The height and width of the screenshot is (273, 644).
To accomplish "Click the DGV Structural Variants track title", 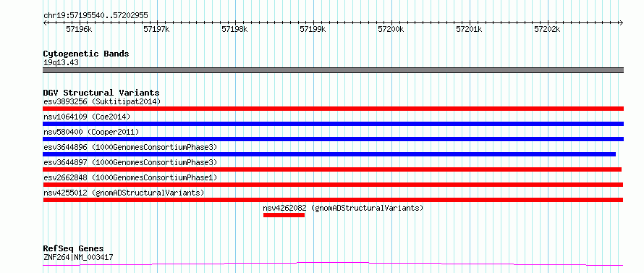I will 101,93.
